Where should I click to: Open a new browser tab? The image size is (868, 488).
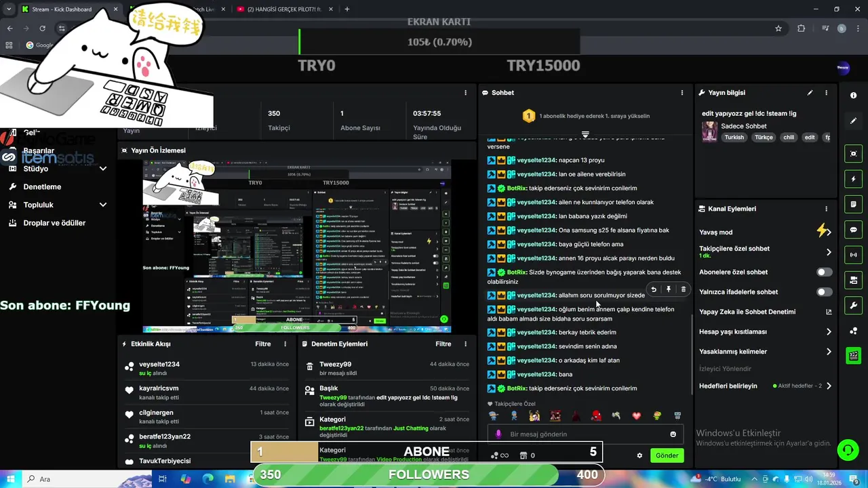347,9
